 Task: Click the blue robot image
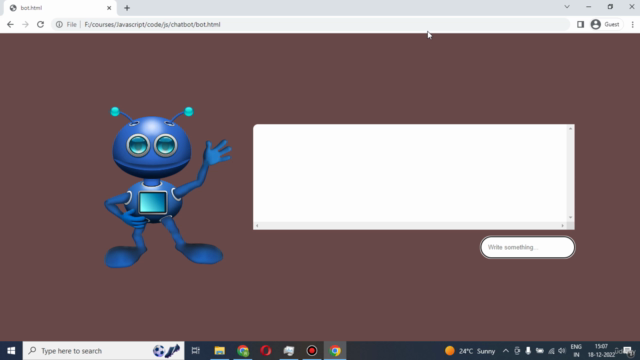(167, 187)
